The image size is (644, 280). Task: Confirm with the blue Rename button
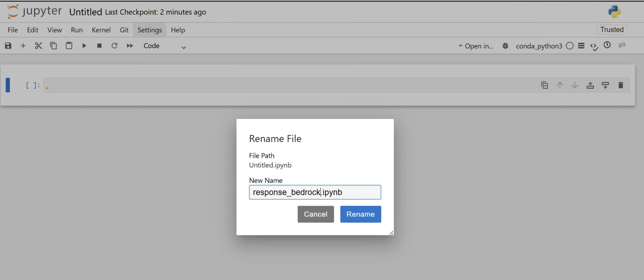pyautogui.click(x=360, y=214)
